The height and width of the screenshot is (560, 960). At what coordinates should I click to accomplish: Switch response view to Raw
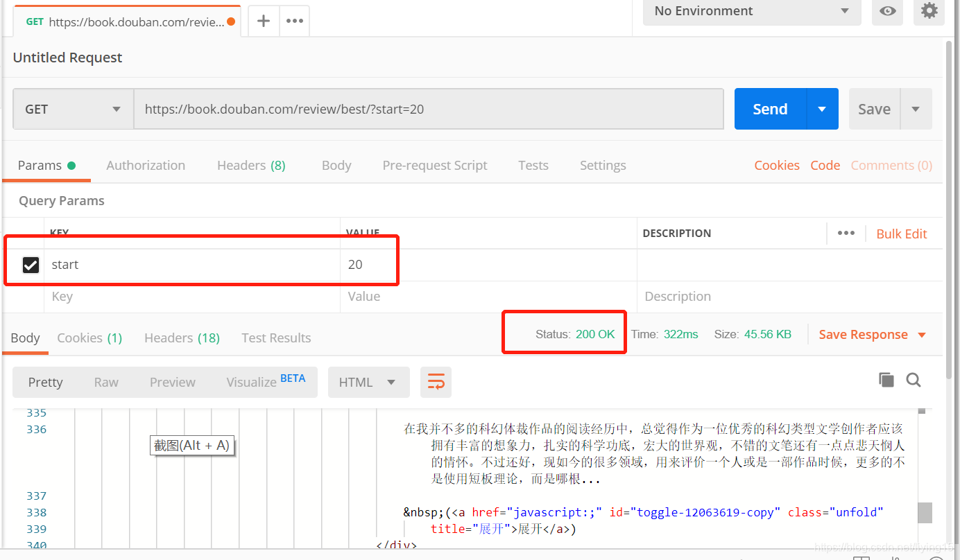tap(106, 382)
